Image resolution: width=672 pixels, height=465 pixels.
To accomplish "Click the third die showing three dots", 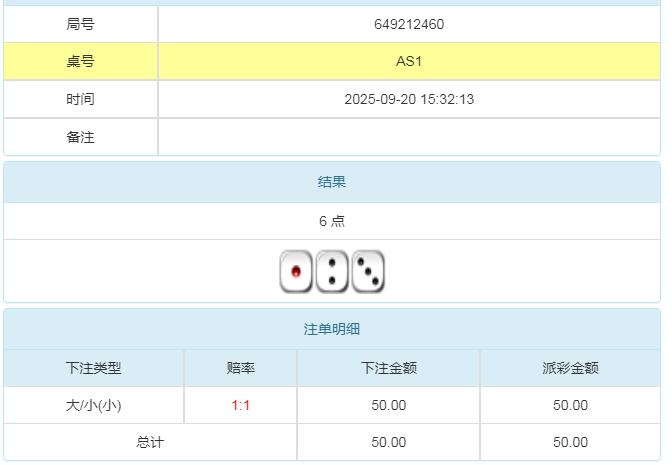I will 368,271.
